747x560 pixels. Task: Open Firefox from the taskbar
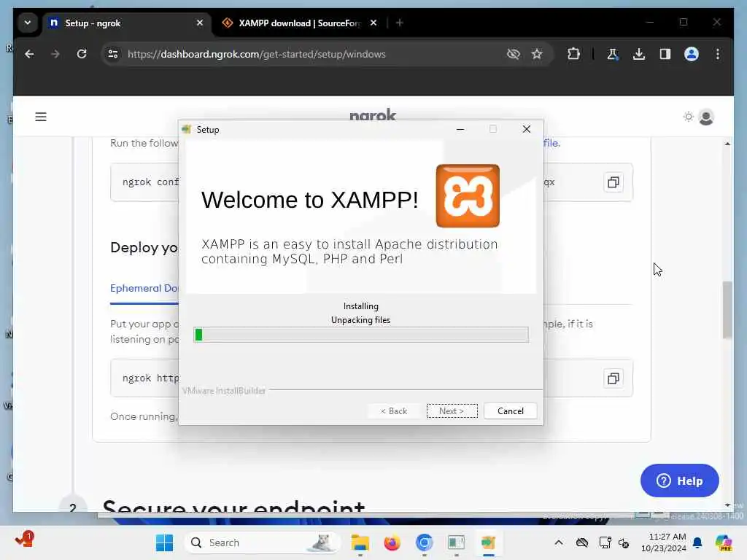[x=392, y=542]
